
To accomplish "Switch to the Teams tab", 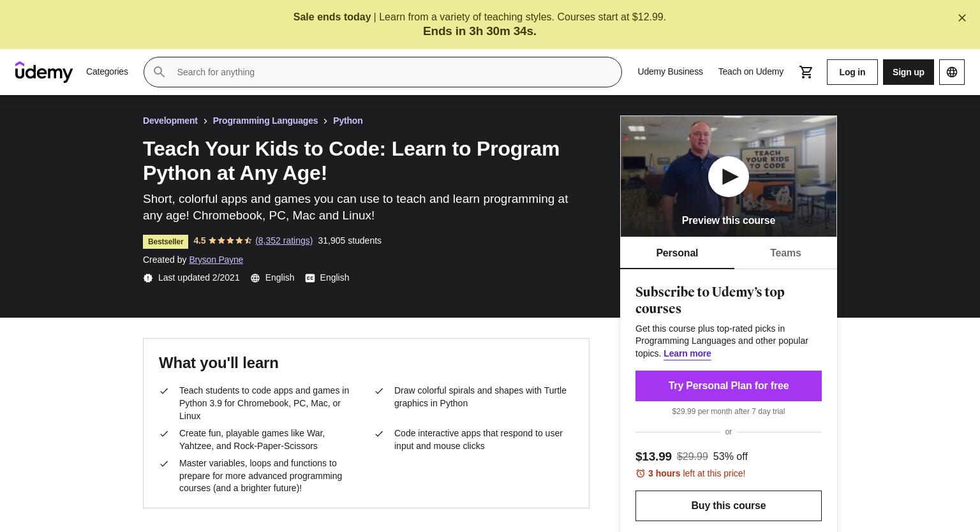I will (785, 253).
